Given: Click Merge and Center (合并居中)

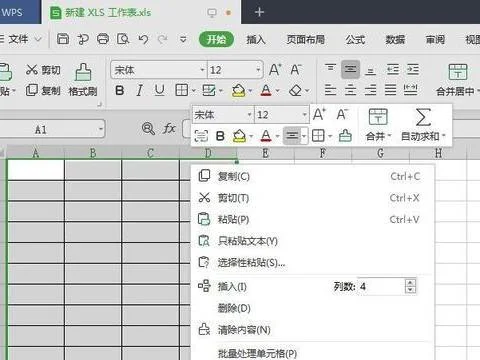Looking at the screenshot, I should tap(458, 80).
